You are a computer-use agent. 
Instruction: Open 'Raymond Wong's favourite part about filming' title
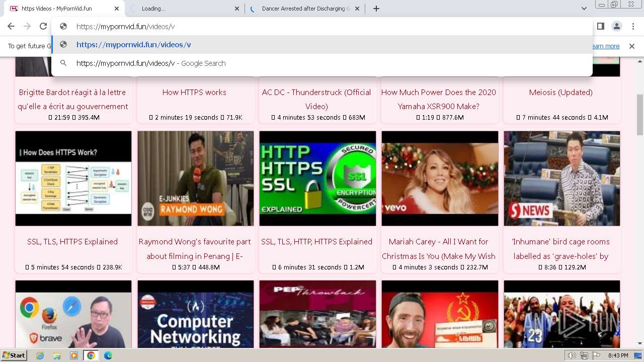click(x=195, y=249)
